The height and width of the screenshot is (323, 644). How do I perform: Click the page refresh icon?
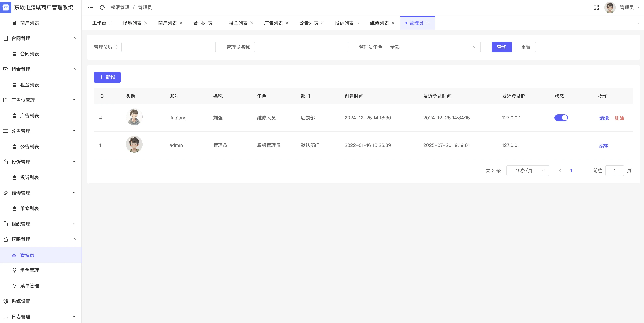click(102, 8)
